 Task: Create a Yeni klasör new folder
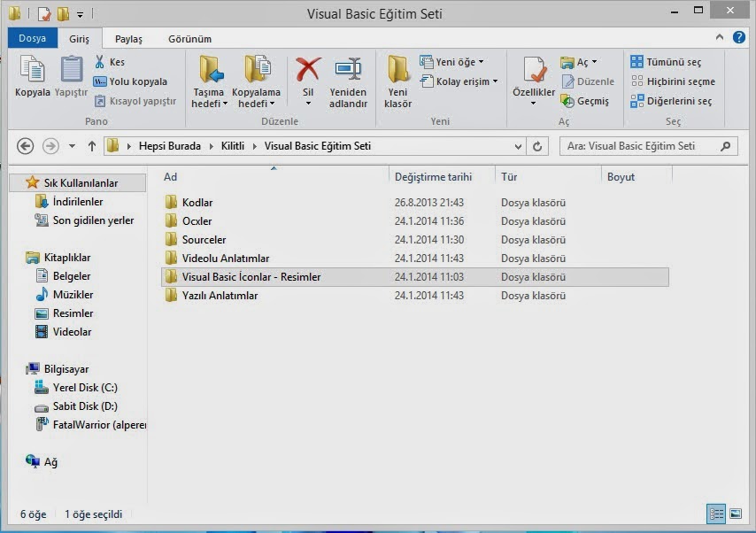click(397, 82)
